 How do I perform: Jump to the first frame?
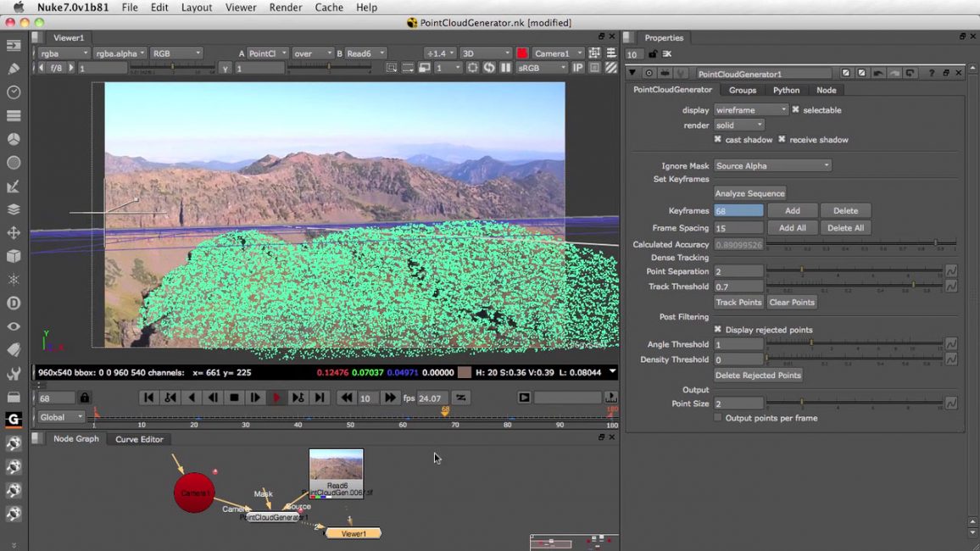pos(148,398)
